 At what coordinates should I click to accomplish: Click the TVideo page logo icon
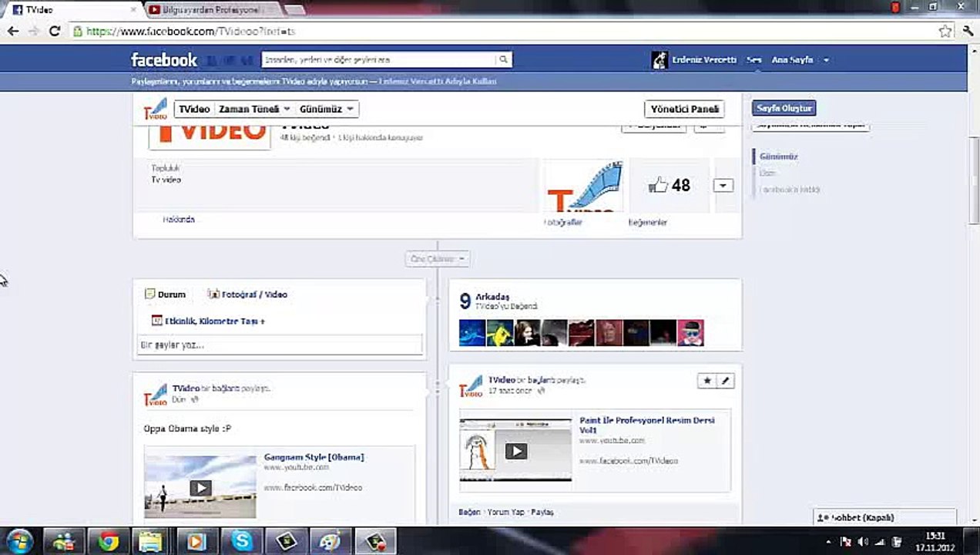pyautogui.click(x=155, y=109)
